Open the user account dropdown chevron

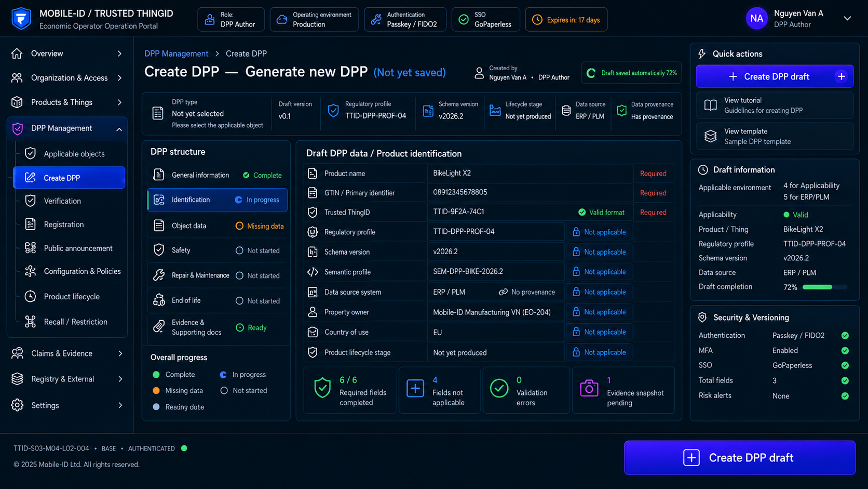(x=847, y=19)
